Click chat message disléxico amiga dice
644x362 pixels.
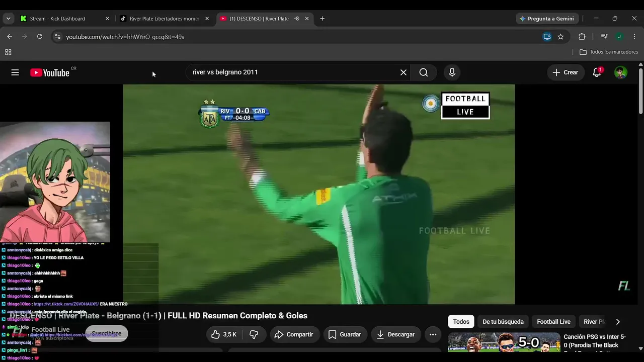coord(53,250)
